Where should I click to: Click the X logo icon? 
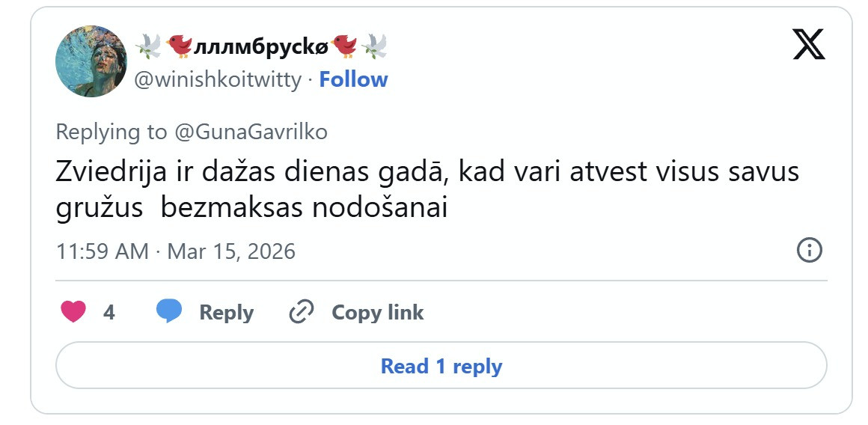coord(808,45)
